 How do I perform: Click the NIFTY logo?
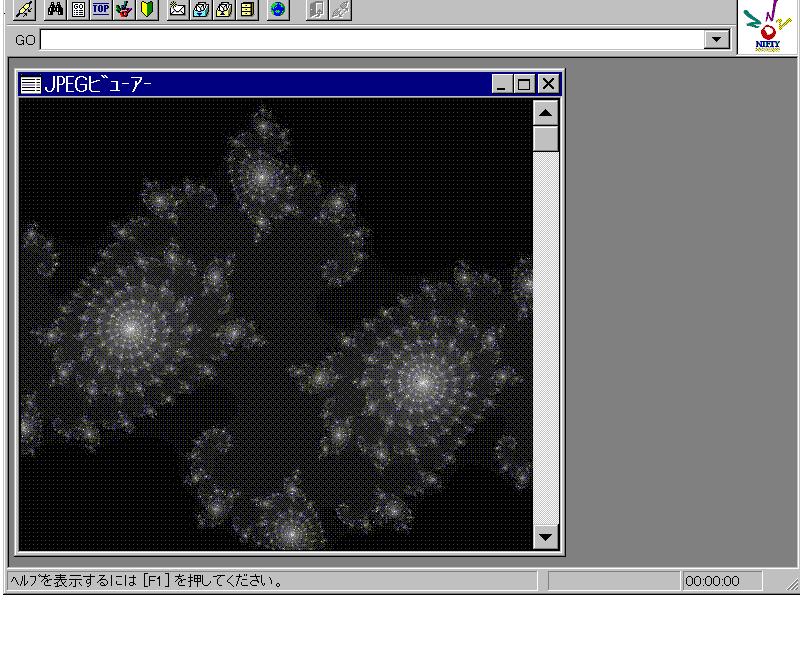pyautogui.click(x=769, y=27)
